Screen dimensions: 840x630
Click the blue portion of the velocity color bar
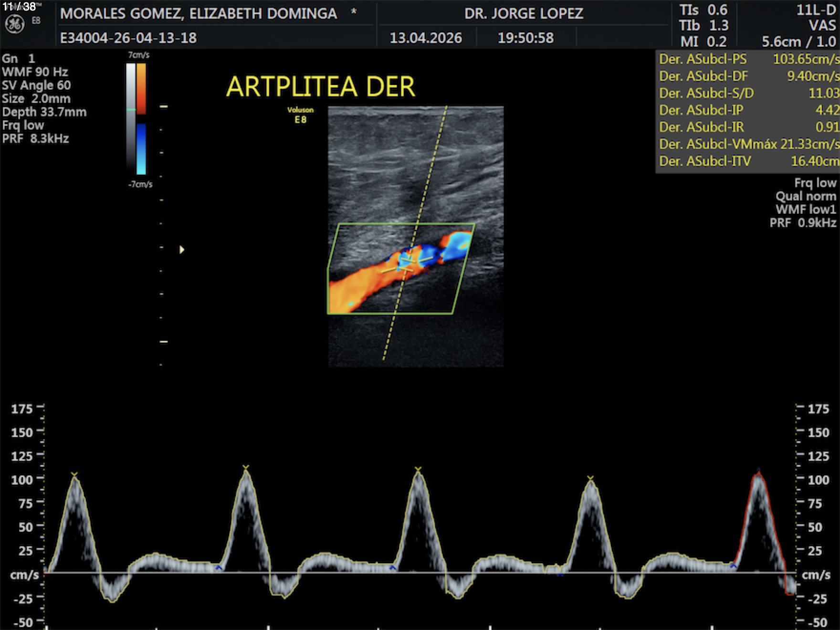tap(141, 148)
